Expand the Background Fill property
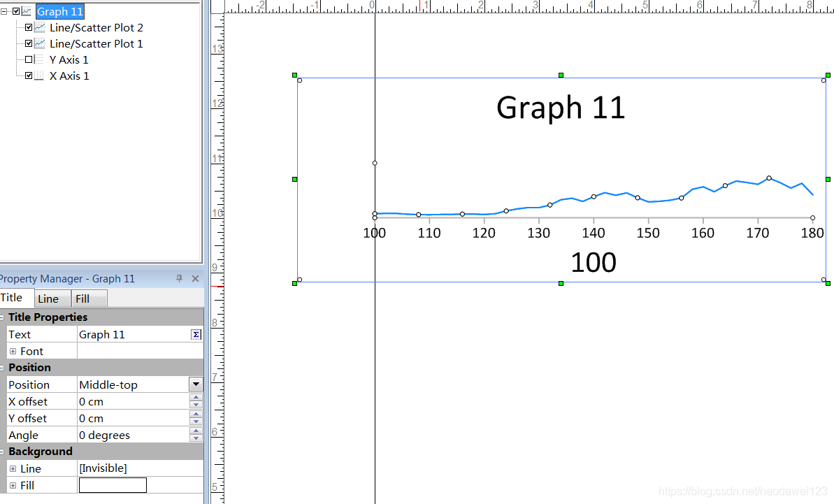The width and height of the screenshot is (834, 504). tap(13, 485)
